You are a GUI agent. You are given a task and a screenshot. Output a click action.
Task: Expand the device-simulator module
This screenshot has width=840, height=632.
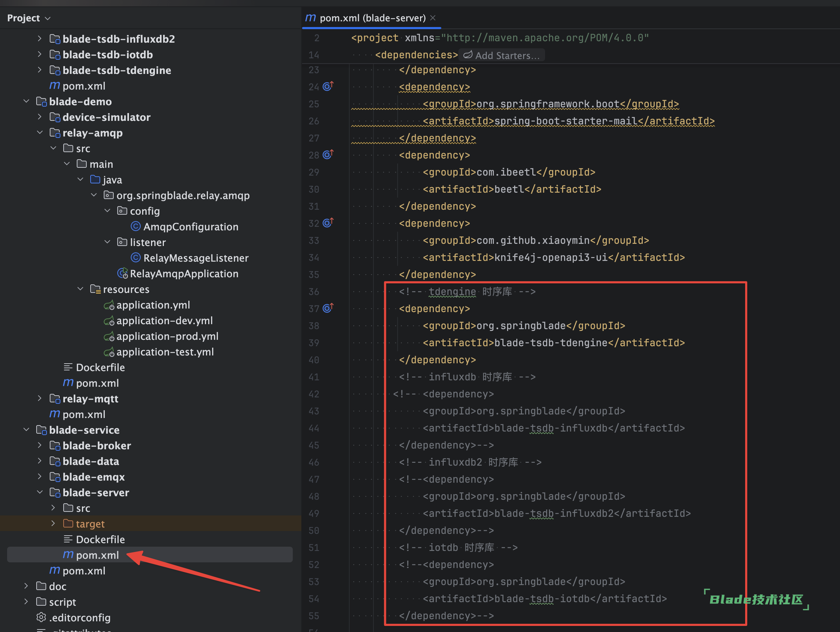(x=39, y=117)
